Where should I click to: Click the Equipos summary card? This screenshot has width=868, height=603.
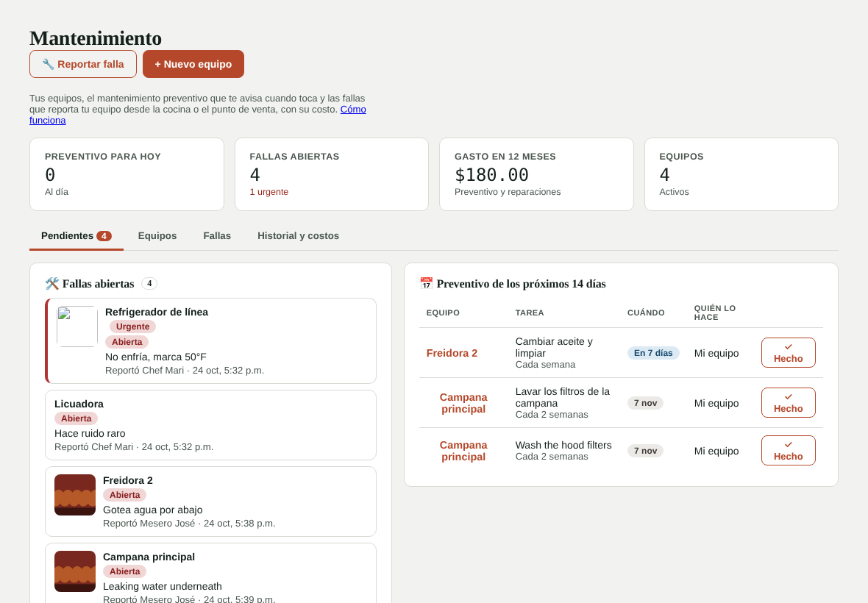pos(741,174)
